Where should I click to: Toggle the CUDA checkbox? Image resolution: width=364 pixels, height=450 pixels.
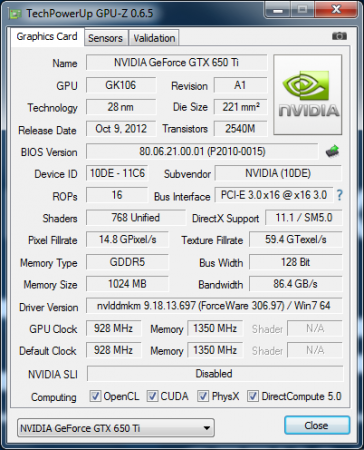pos(152,396)
